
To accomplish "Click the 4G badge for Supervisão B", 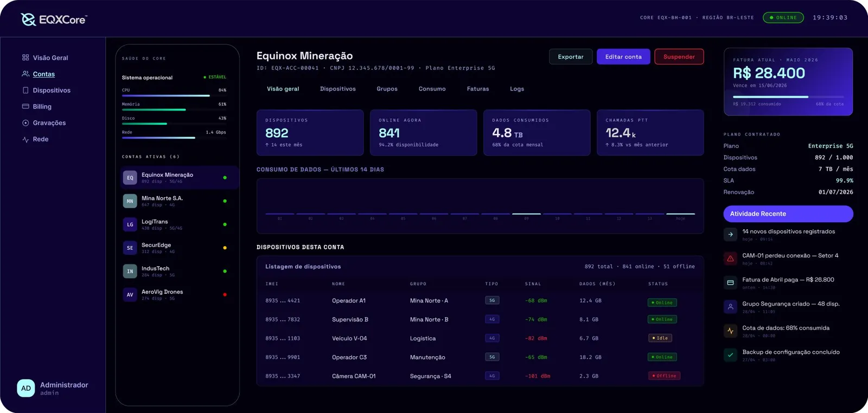I will (x=492, y=319).
